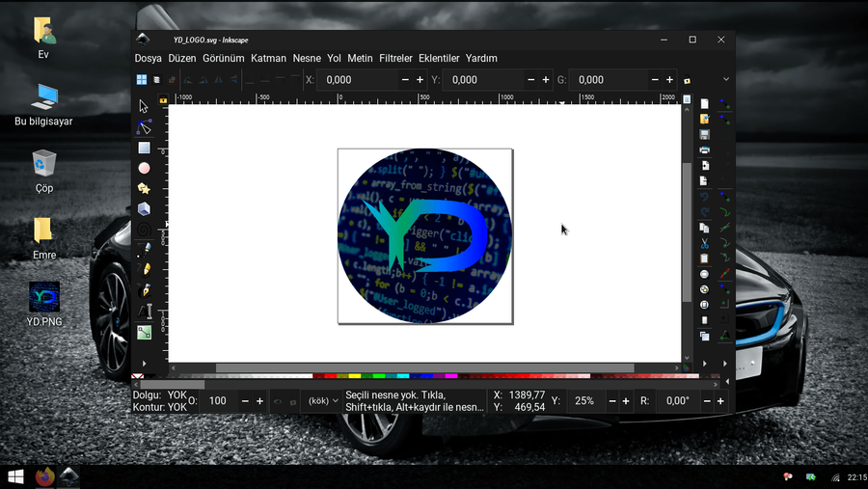Select the Node editing tool
Screen dimensions: 868x489
click(144, 127)
